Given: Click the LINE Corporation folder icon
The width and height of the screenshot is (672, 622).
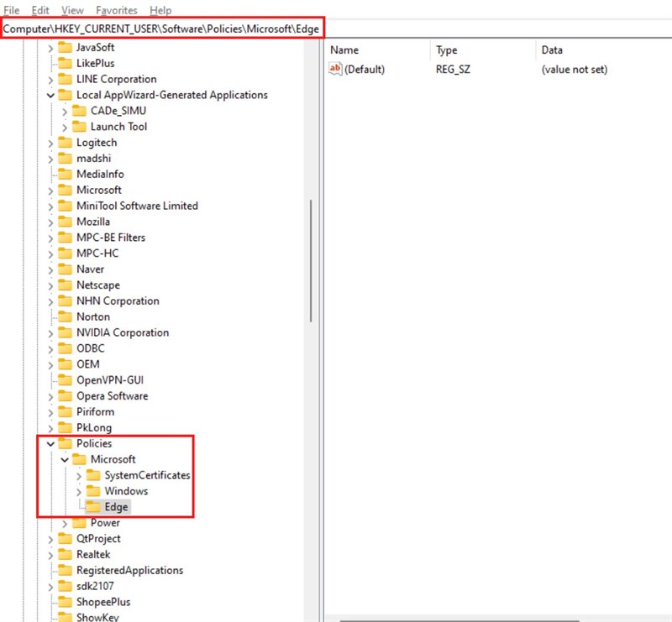Looking at the screenshot, I should [x=65, y=79].
